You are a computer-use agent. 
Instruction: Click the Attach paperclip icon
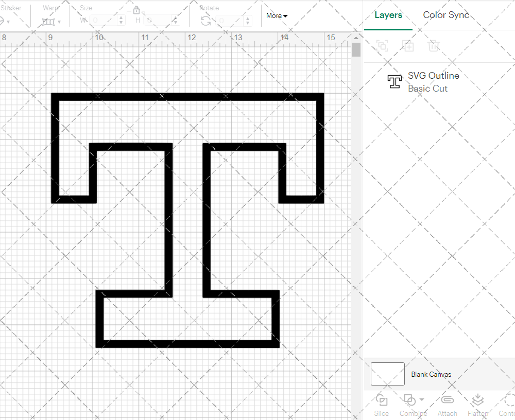447,400
